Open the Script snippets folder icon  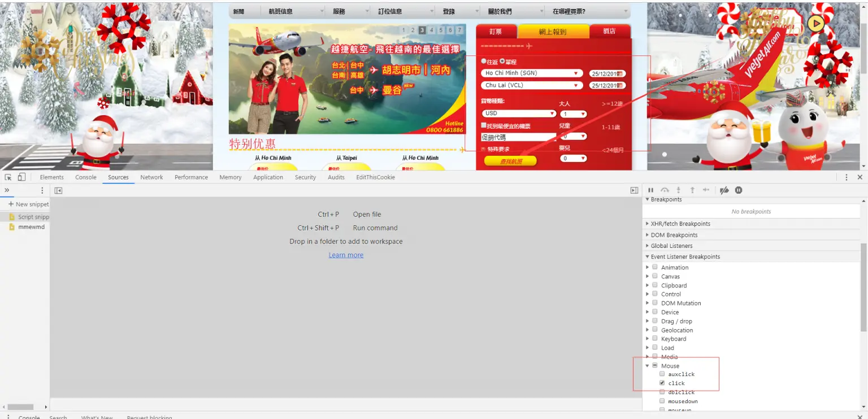[12, 217]
